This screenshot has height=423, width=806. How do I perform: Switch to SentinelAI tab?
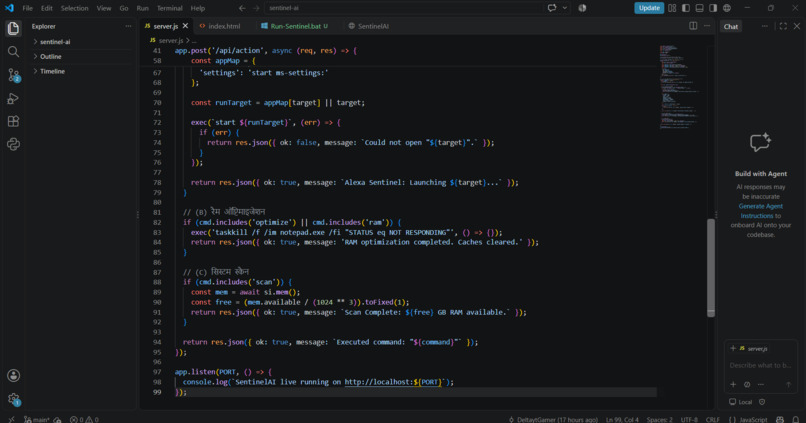coord(369,26)
